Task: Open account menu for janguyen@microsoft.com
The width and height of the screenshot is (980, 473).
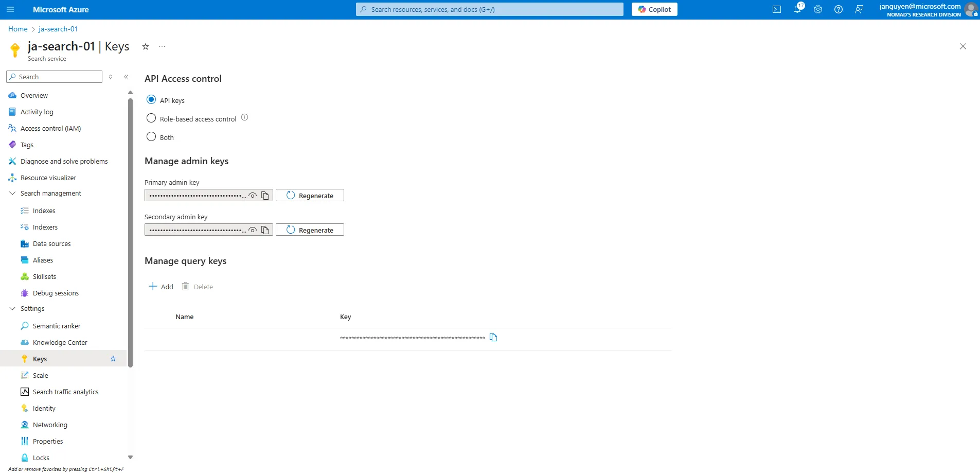Action: click(x=928, y=9)
